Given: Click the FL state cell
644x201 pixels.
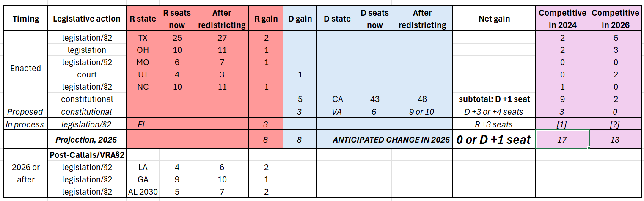Looking at the screenshot, I should click(x=143, y=124).
